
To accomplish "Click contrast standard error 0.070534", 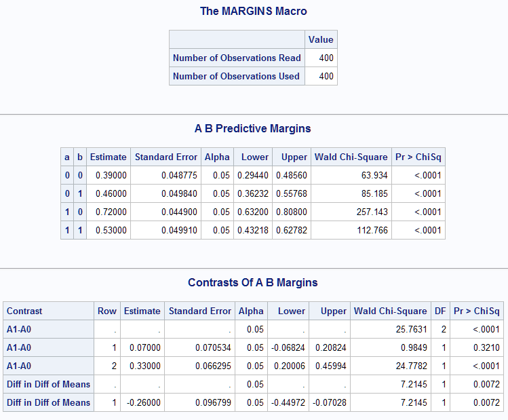I will point(213,347).
